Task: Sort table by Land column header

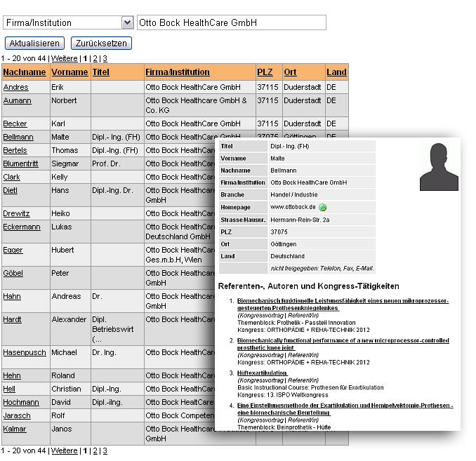Action: 336,72
